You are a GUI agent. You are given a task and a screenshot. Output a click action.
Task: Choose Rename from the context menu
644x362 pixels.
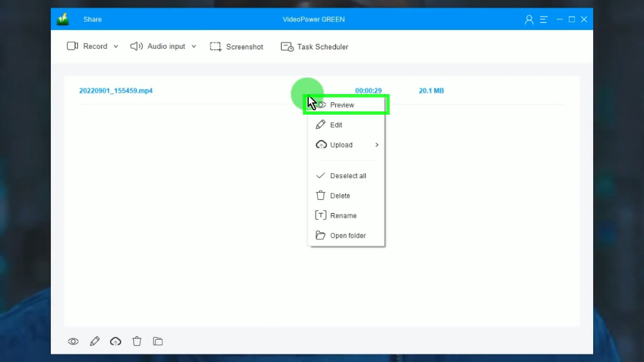click(343, 216)
